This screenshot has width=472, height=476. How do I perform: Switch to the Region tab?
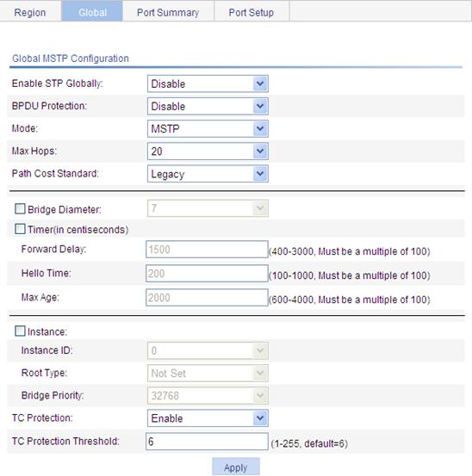tap(30, 12)
